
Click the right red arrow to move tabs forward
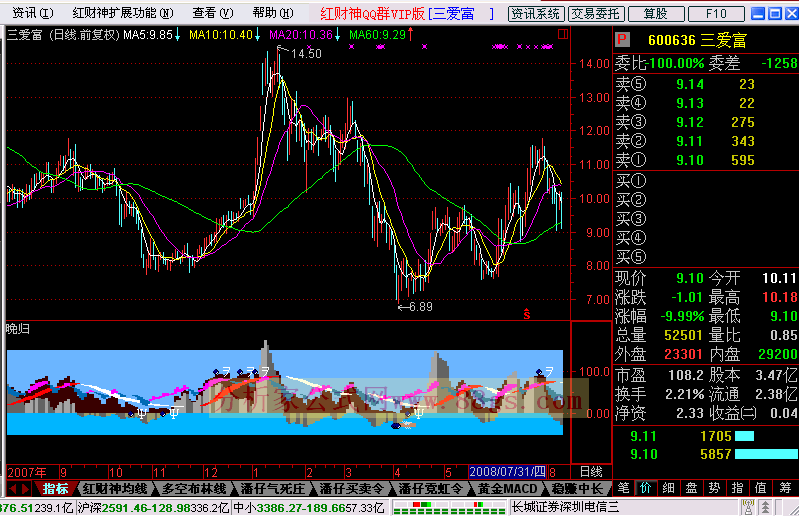tap(25, 489)
